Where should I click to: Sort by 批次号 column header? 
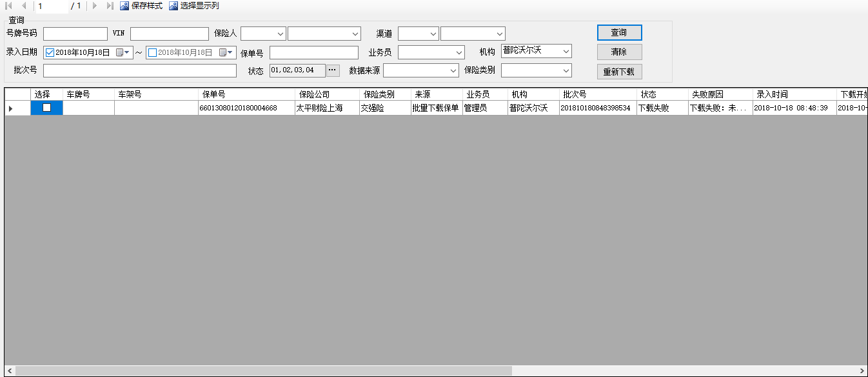pos(598,94)
